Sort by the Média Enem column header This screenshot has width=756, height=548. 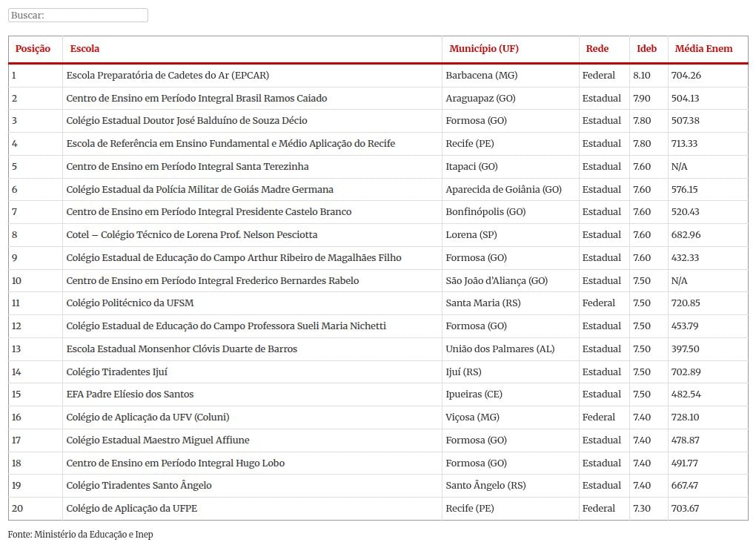(703, 48)
